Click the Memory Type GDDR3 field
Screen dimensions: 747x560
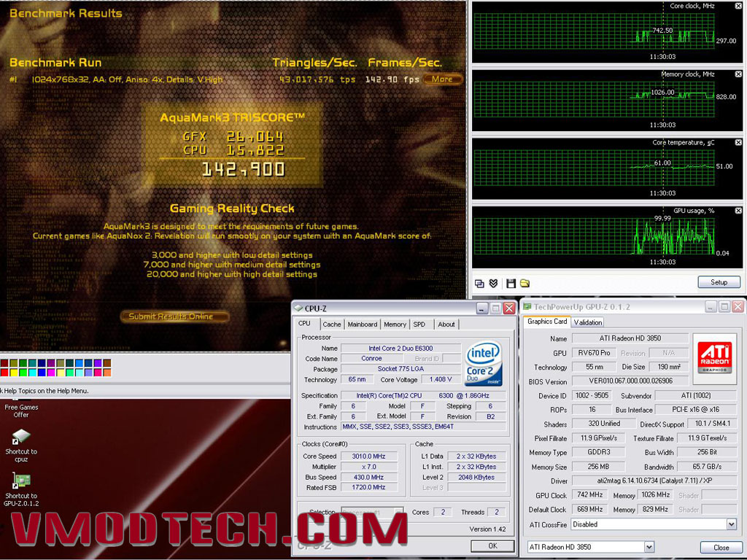pyautogui.click(x=599, y=452)
